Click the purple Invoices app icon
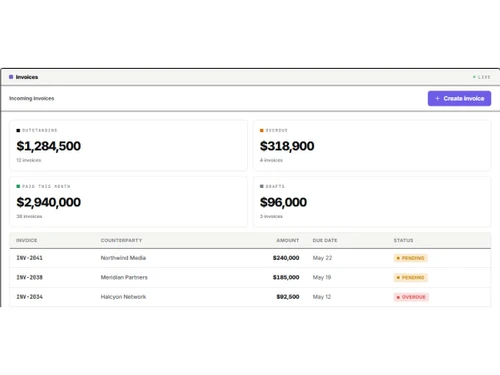The image size is (500, 375). click(11, 77)
